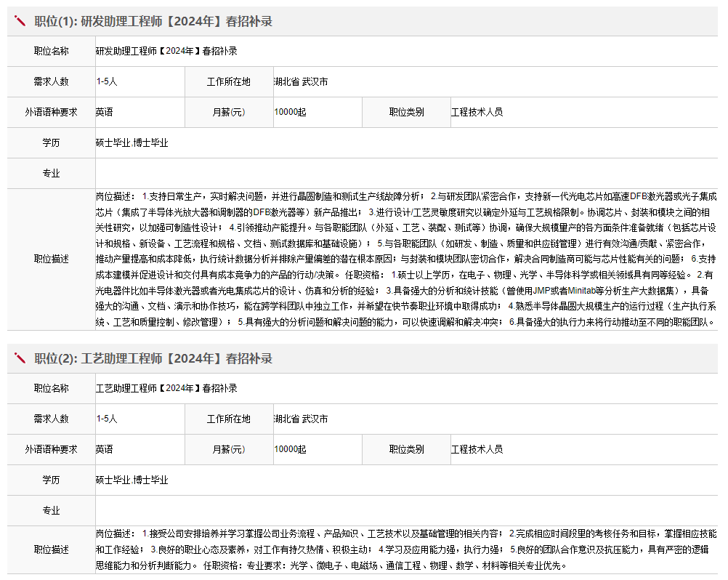Click 工程技术人员 category in position 2
This screenshot has width=728, height=580.
pyautogui.click(x=477, y=449)
